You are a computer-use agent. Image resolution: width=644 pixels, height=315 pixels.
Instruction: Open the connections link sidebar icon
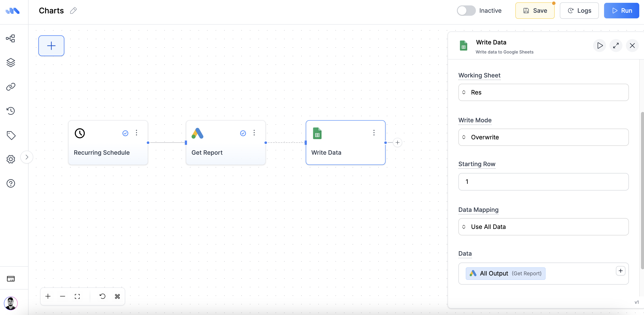11,87
